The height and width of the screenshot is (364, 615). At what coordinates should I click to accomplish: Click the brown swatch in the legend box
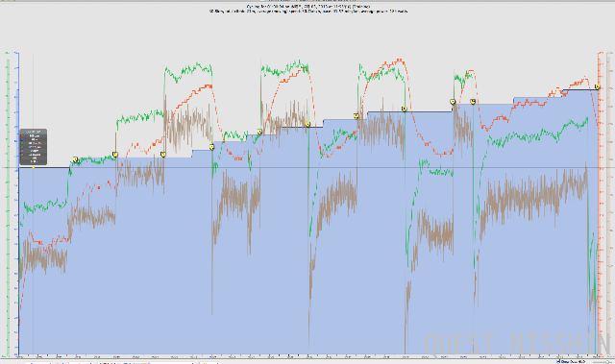[21, 155]
